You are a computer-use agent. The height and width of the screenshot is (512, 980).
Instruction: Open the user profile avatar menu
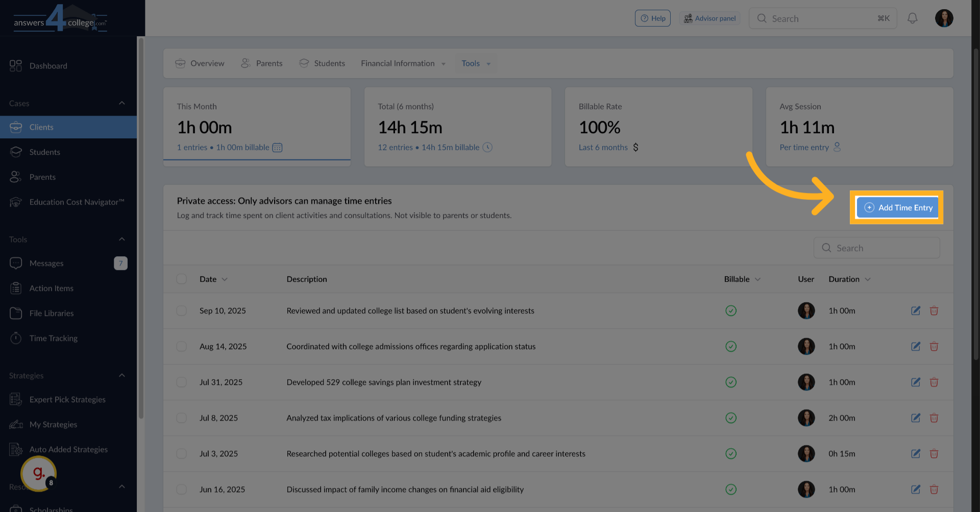(944, 18)
